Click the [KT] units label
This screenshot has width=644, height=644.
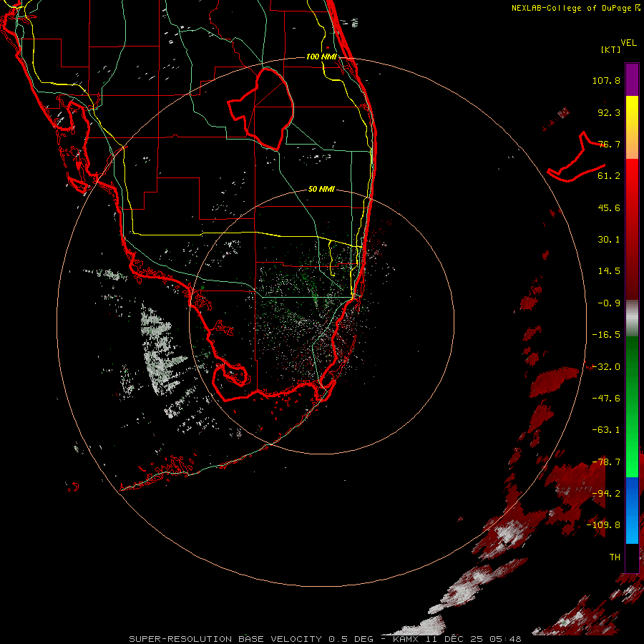611,49
